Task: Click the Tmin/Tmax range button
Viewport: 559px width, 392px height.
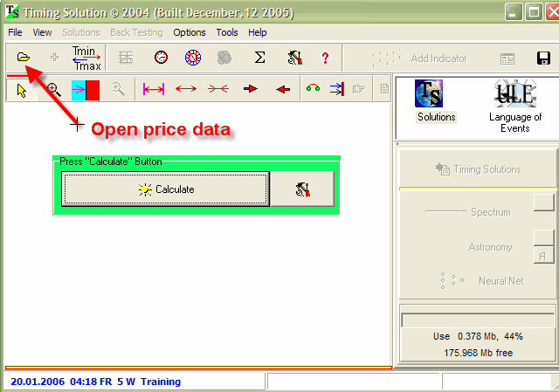Action: pyautogui.click(x=85, y=58)
